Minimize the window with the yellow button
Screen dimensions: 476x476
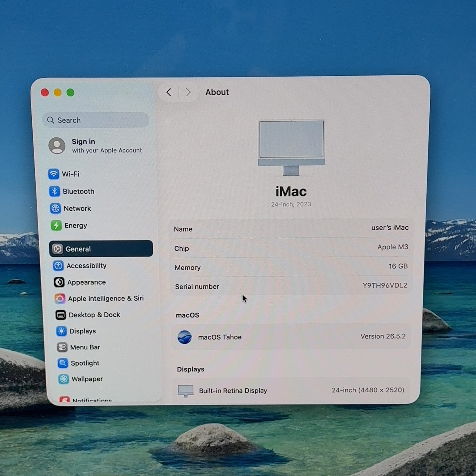(x=57, y=93)
